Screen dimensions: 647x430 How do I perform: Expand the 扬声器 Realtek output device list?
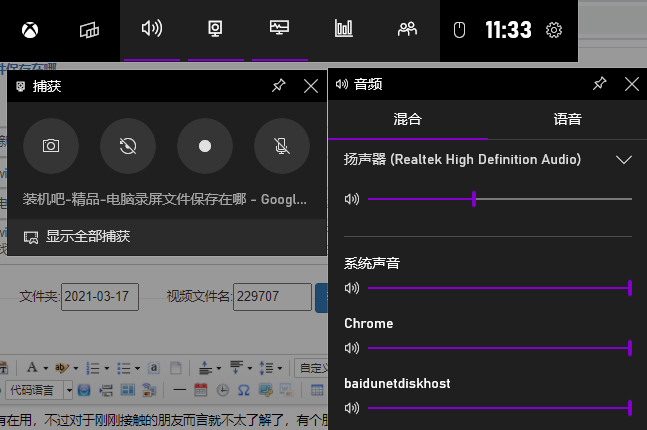click(624, 159)
